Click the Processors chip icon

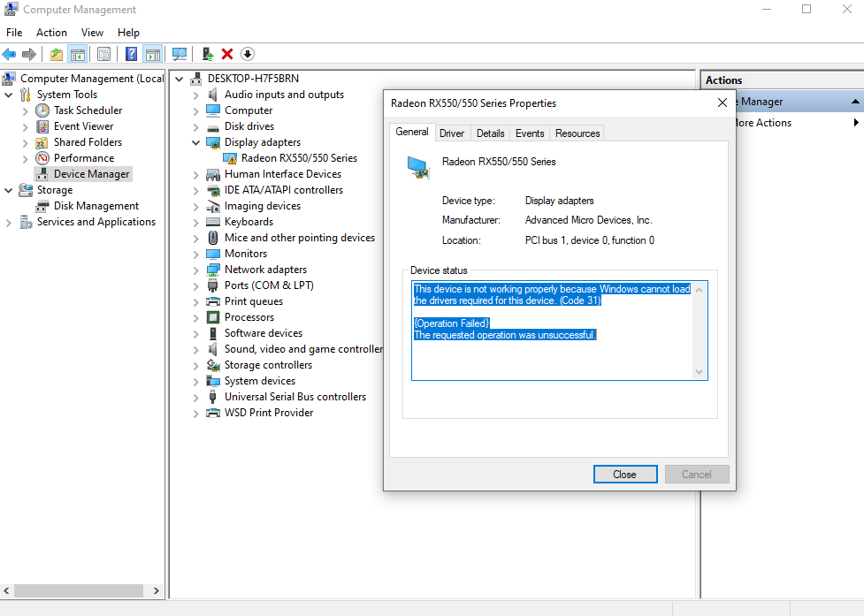[213, 317]
